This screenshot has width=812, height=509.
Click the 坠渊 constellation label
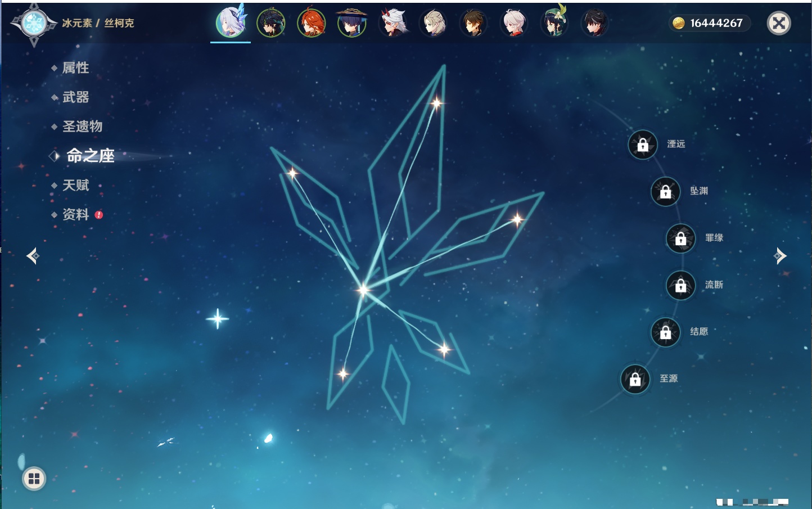[699, 191]
